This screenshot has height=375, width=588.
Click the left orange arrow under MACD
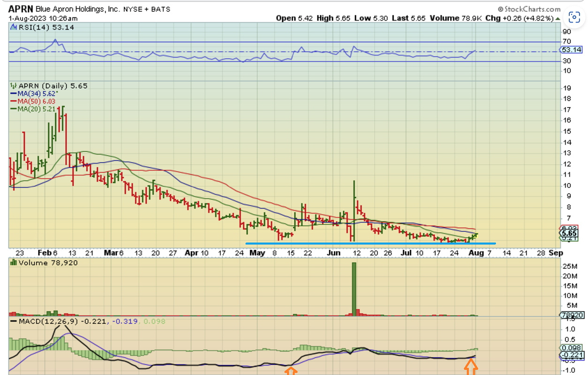291,371
